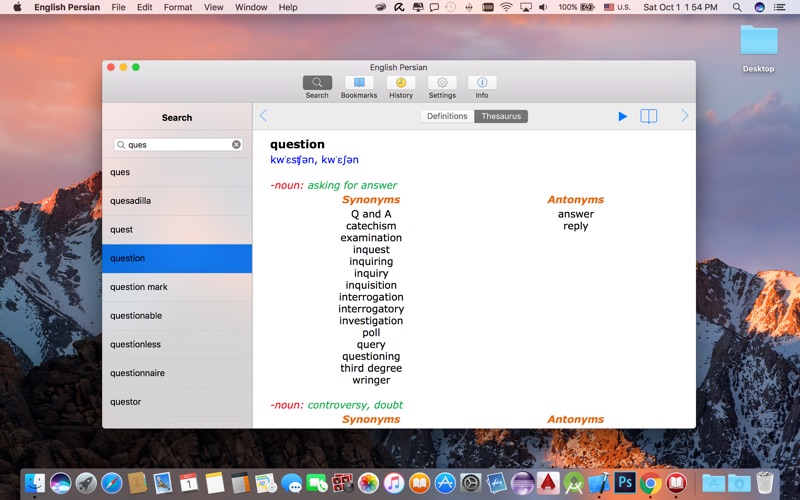Open iBooks in the Dock
800x500 pixels.
coord(419,483)
